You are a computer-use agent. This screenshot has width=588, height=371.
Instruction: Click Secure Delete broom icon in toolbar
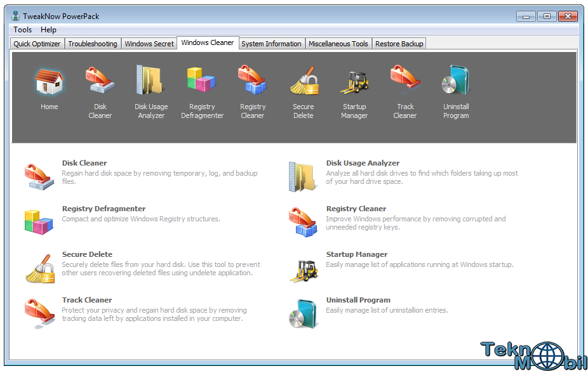click(304, 81)
